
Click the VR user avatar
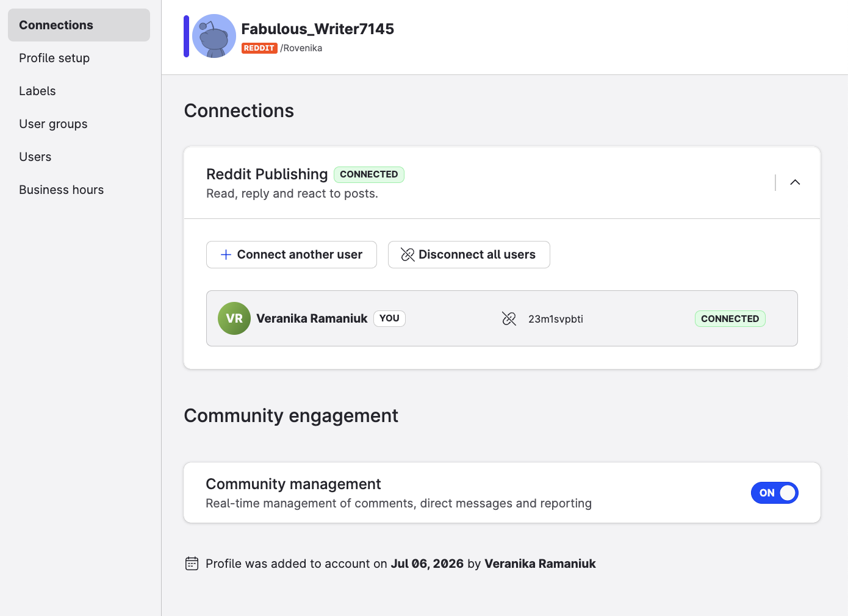click(234, 318)
